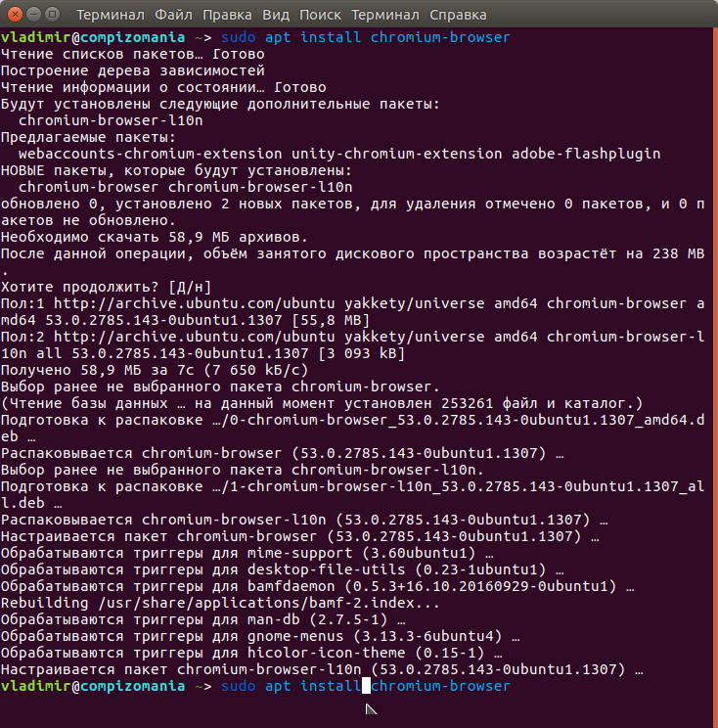Click the top prompt 'vladimir@compizomania' text
Image resolution: width=718 pixels, height=728 pixels.
(x=93, y=37)
